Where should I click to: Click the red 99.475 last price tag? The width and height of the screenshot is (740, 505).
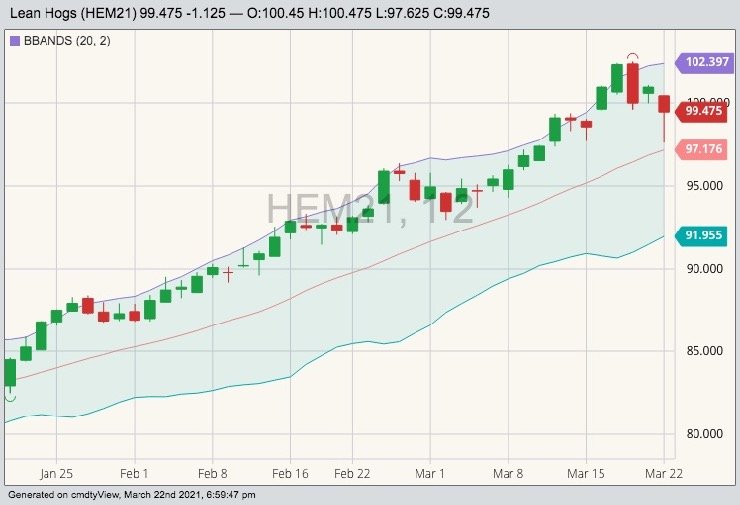[x=704, y=111]
